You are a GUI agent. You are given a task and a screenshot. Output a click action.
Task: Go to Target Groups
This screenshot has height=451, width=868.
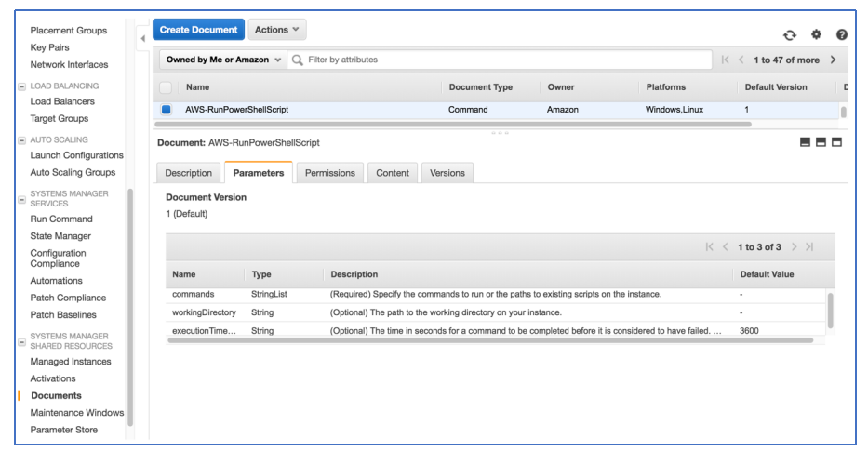click(60, 118)
